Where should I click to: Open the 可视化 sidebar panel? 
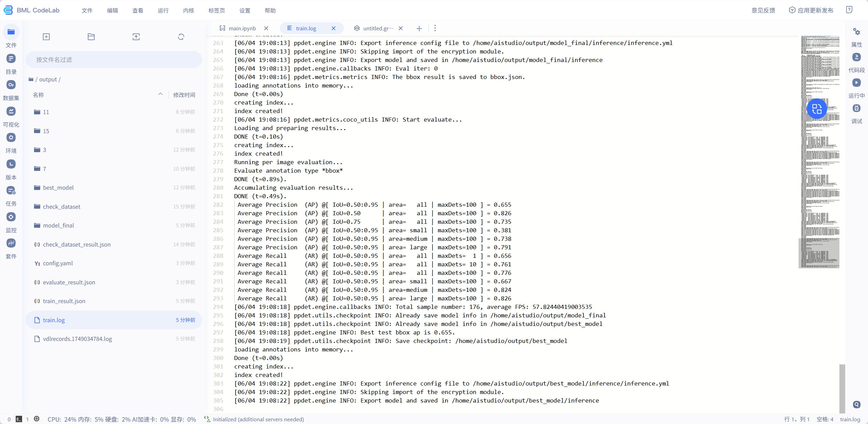[x=11, y=111]
